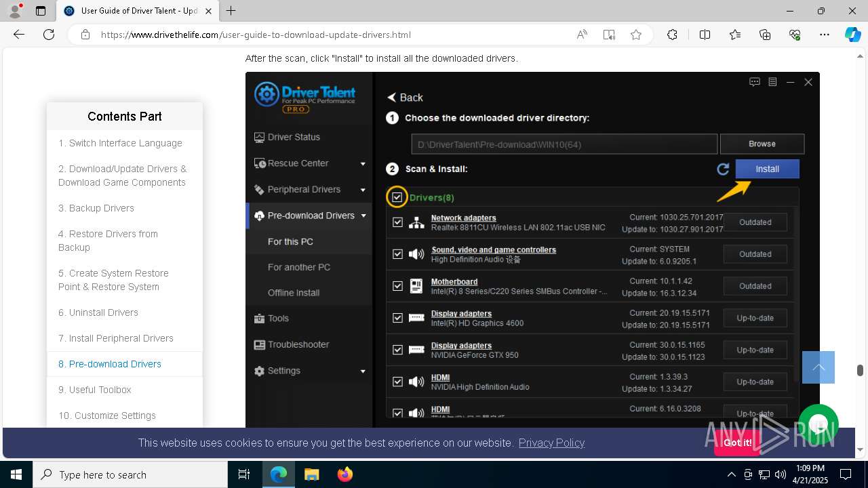Open Favorites list icon

pyautogui.click(x=735, y=35)
